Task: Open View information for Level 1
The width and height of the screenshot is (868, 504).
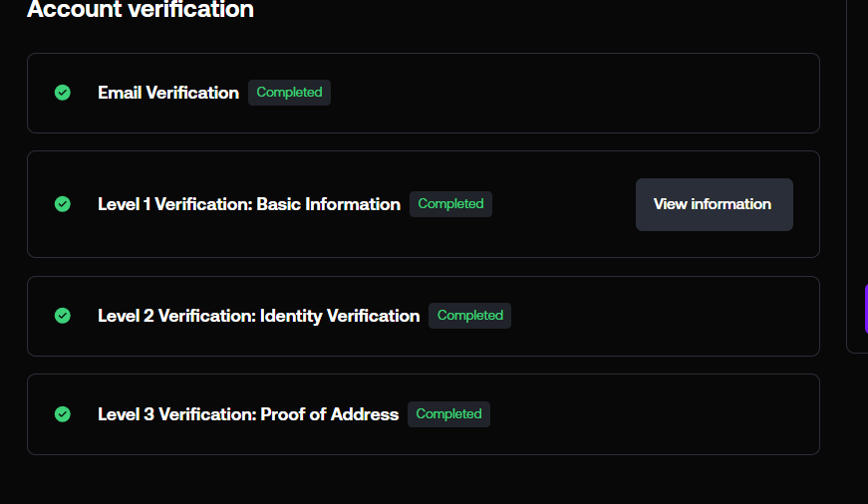Action: 714,204
